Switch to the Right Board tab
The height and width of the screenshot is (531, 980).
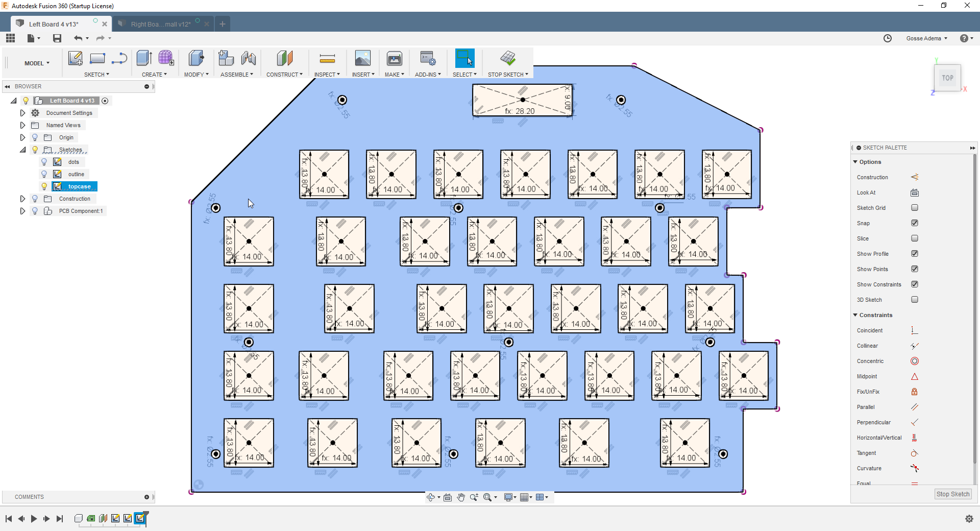pos(161,24)
